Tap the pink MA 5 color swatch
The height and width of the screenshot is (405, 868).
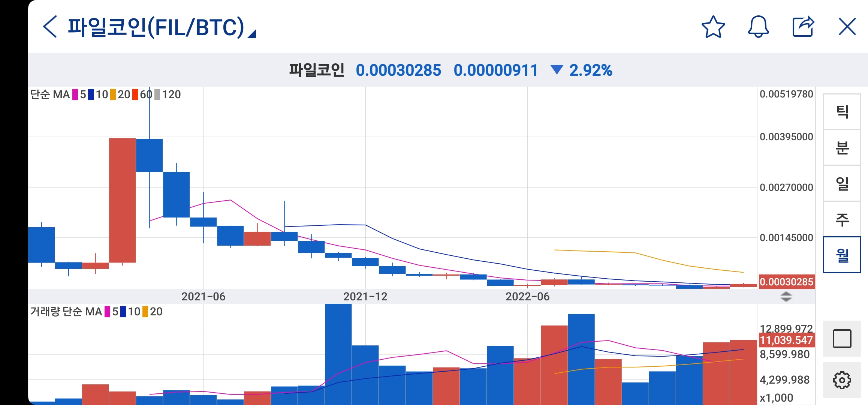[75, 94]
